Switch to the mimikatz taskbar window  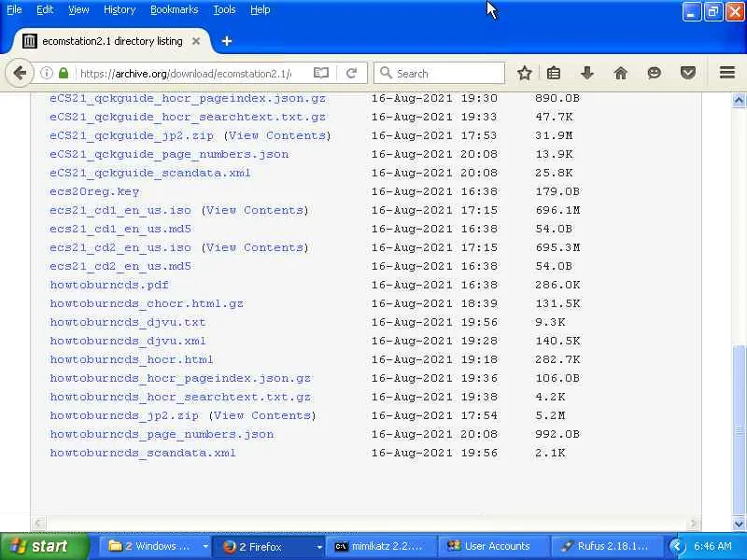(x=380, y=546)
